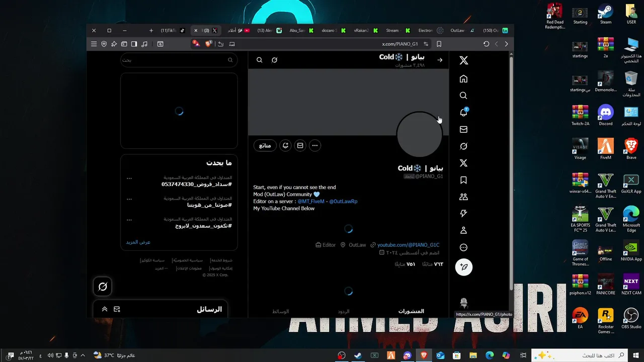644x362 pixels.
Task: Click the taskbar search box
Action: (x=579, y=355)
